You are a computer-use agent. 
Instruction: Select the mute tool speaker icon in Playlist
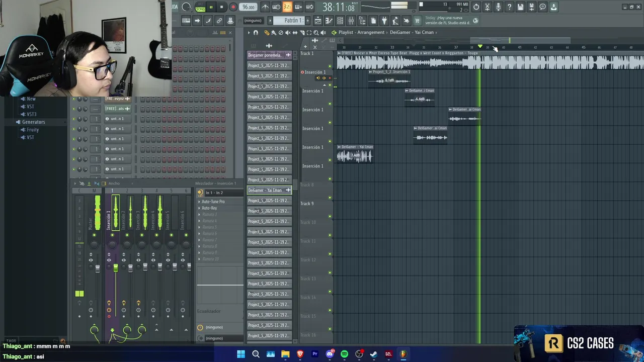(288, 33)
